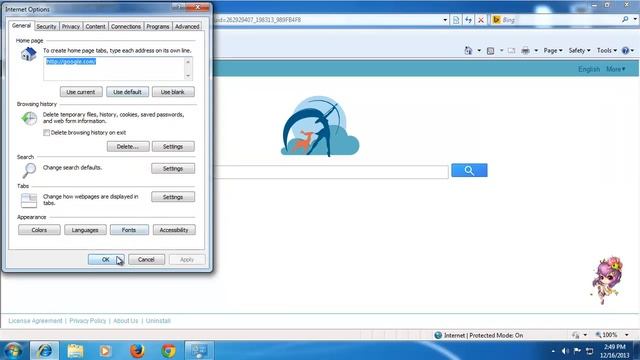Viewport: 640px width, 360px height.
Task: Go to the Connections tab
Action: [x=126, y=27]
